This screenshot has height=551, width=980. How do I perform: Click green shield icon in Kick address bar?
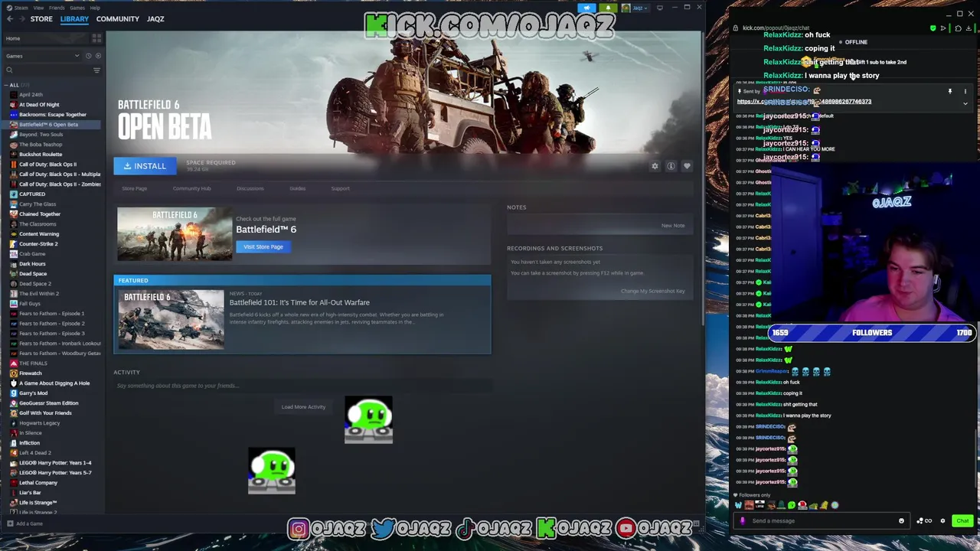(x=933, y=28)
